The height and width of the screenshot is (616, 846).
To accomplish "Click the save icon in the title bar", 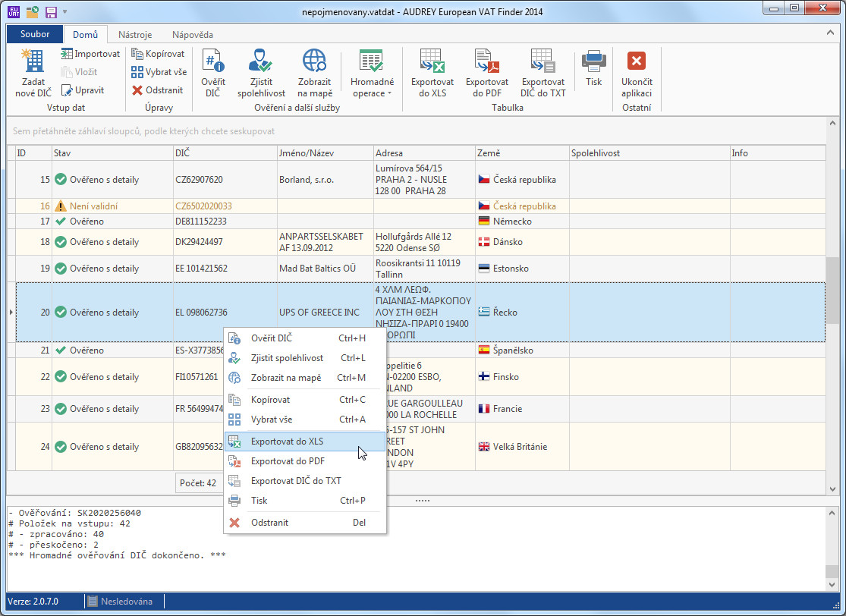I will 51,11.
